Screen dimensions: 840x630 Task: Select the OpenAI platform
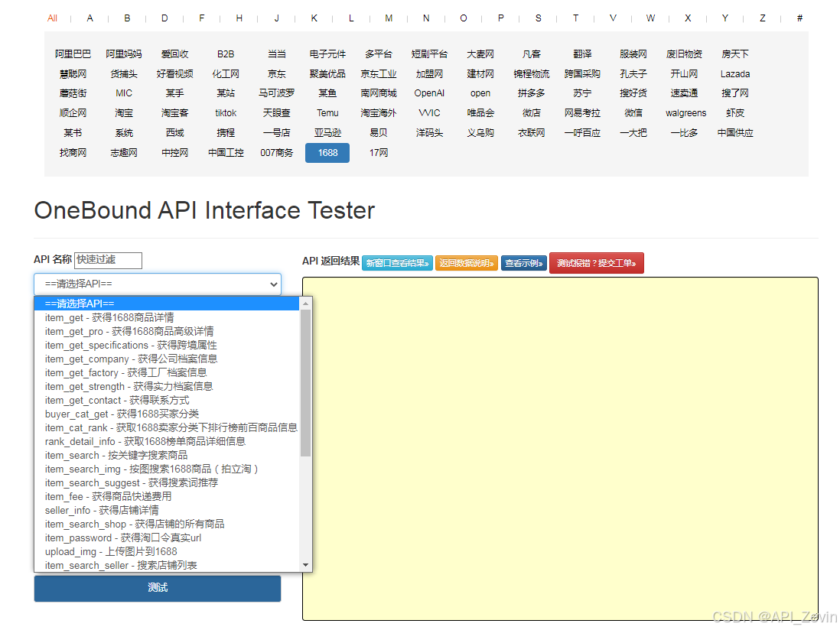click(x=429, y=93)
